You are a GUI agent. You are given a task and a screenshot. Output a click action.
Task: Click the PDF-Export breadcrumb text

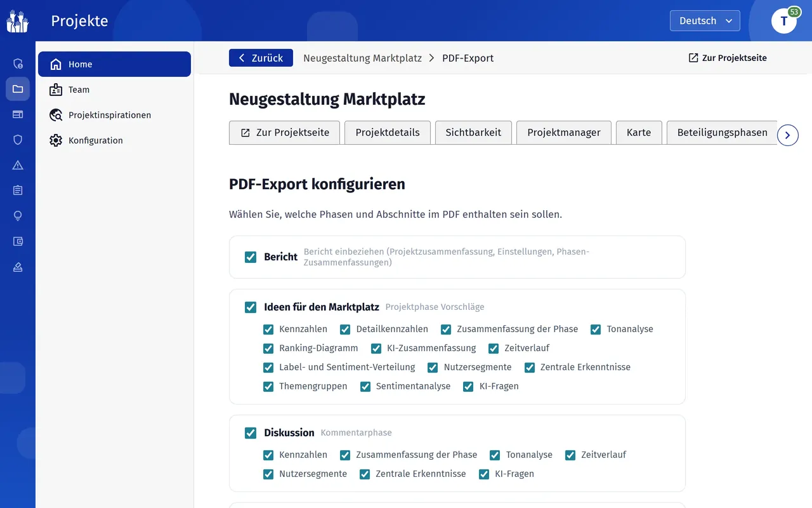point(468,58)
